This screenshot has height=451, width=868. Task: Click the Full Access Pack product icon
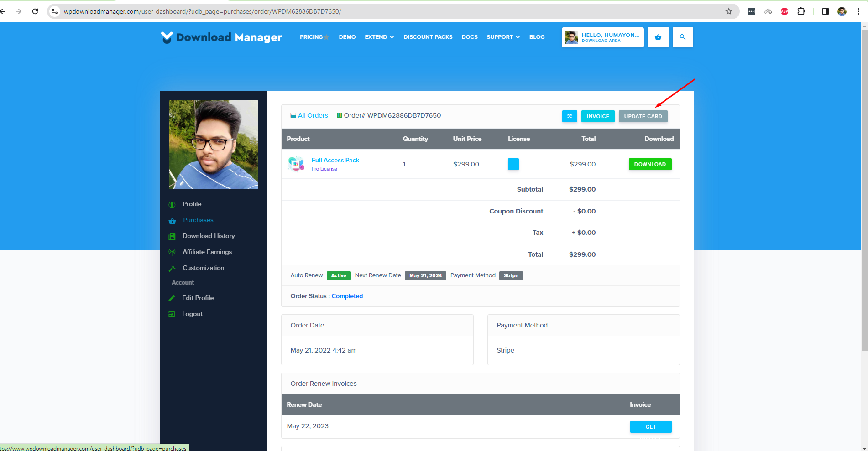pos(296,164)
